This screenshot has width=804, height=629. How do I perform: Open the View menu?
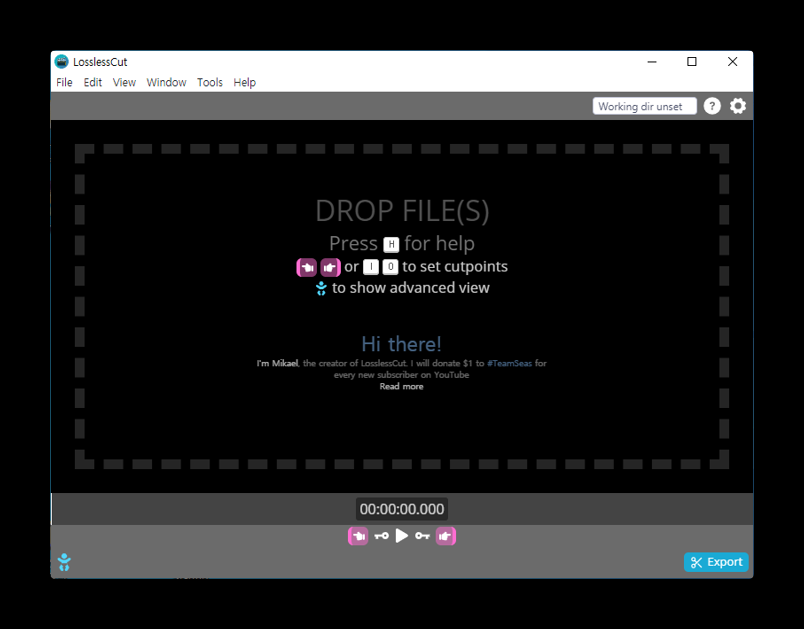124,83
